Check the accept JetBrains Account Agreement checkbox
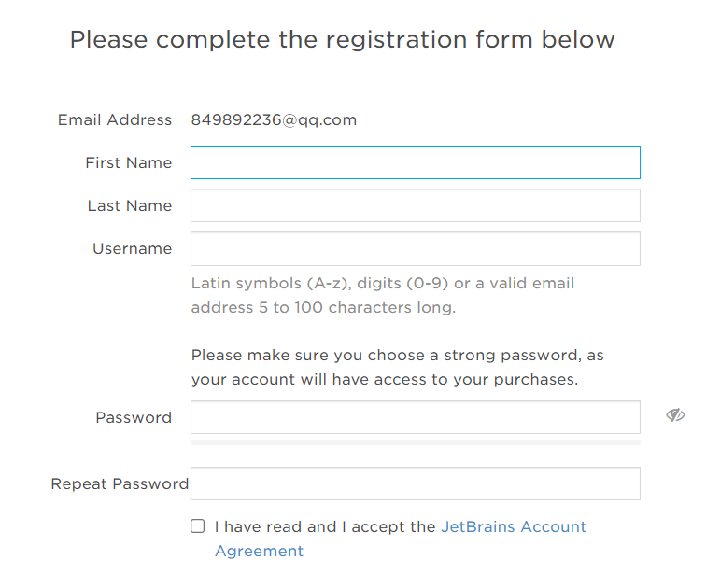706x588 pixels. point(198,526)
